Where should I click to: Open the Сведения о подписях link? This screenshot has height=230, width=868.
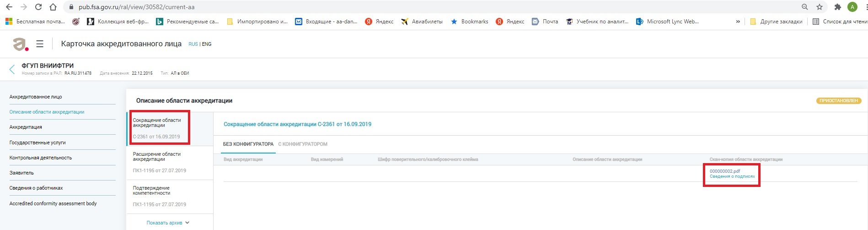pos(732,176)
